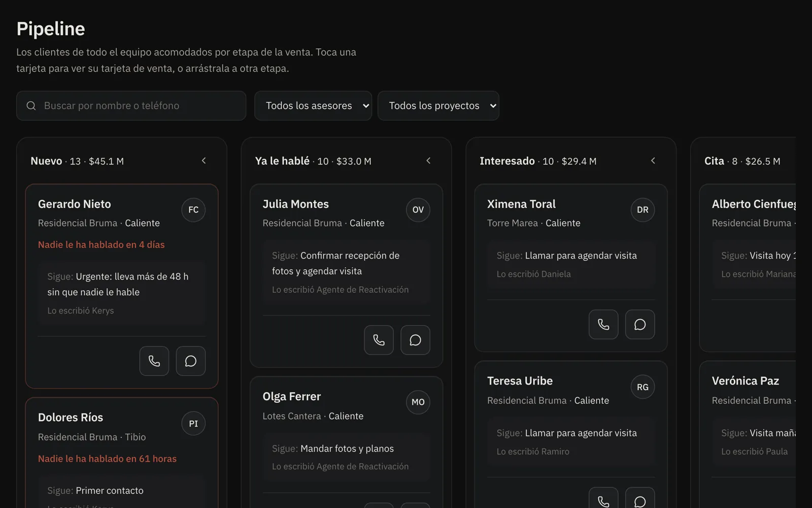Open Dolores Ríos' sales card
This screenshot has height=508, width=812.
pos(122,453)
